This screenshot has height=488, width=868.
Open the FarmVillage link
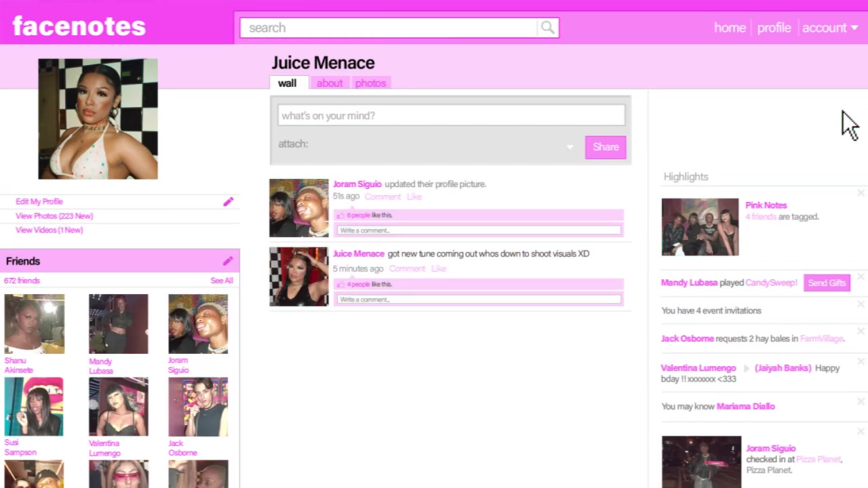pyautogui.click(x=822, y=338)
